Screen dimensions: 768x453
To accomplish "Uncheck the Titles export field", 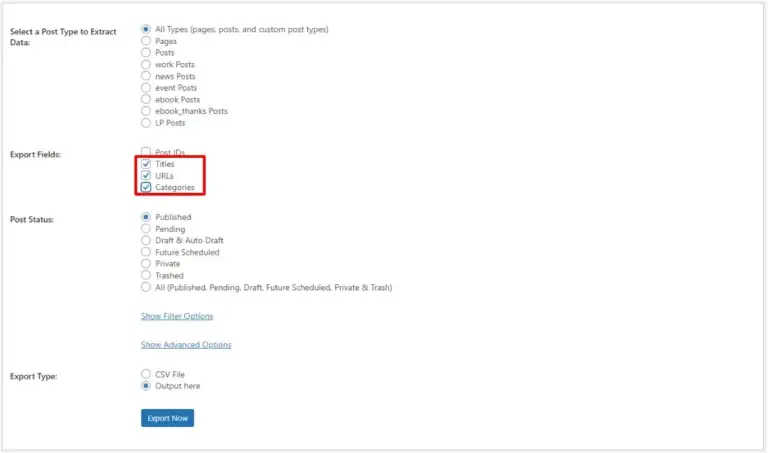I will [146, 164].
